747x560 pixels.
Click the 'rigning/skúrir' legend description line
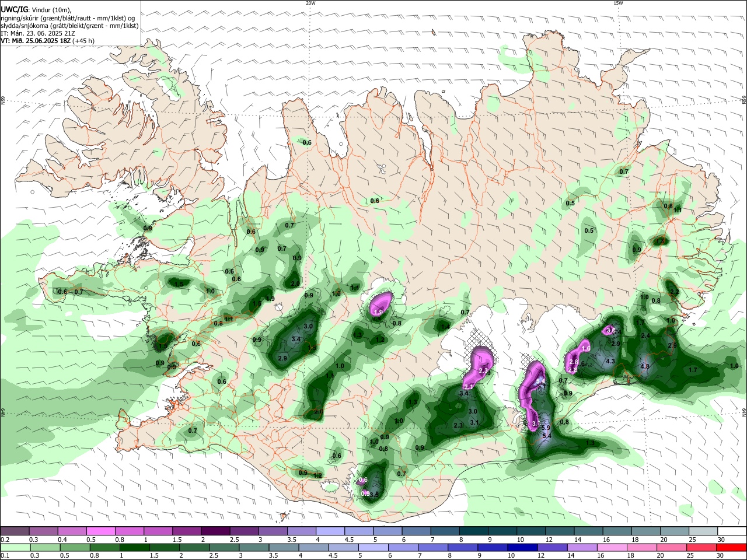[x=68, y=18]
